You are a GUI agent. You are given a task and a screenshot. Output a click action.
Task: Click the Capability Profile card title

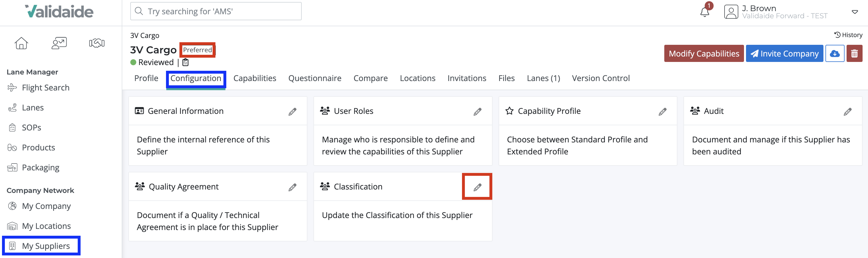click(x=549, y=111)
